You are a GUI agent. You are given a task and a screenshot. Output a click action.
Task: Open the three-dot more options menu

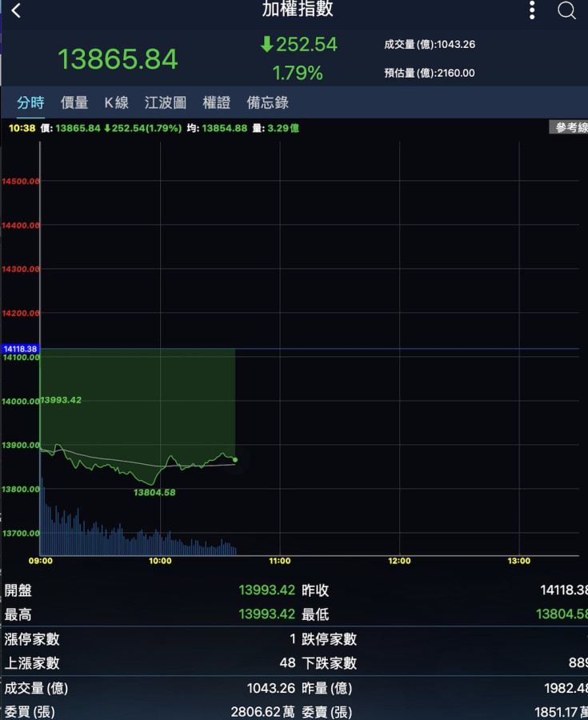click(532, 10)
